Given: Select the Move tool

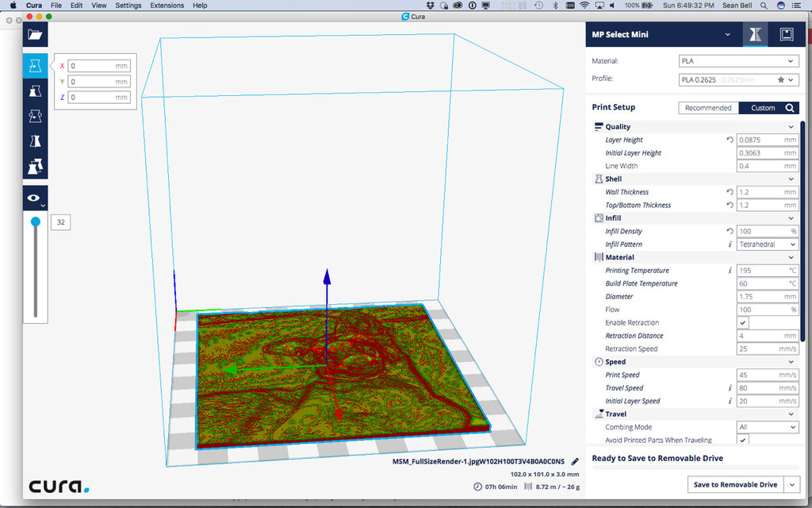Looking at the screenshot, I should coord(35,66).
